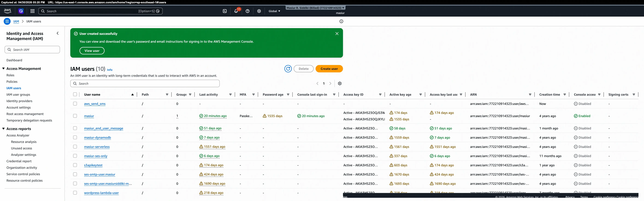Open Path column filter arrow

pyautogui.click(x=167, y=95)
